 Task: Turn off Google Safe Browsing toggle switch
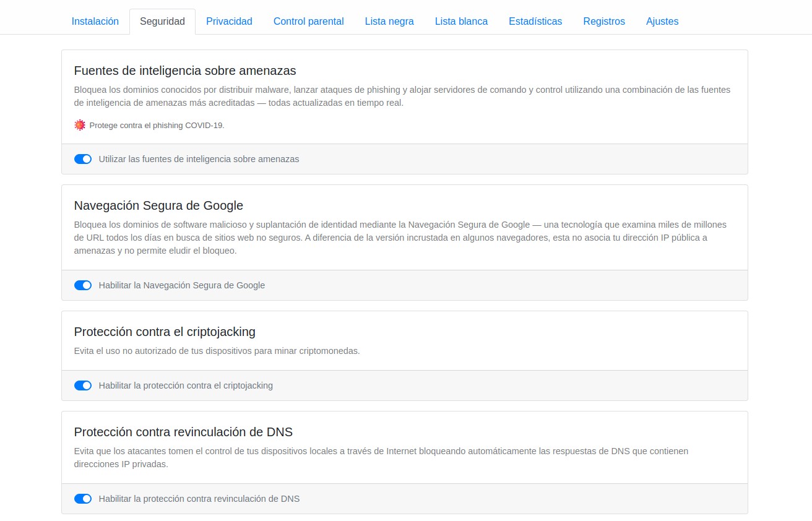[83, 285]
